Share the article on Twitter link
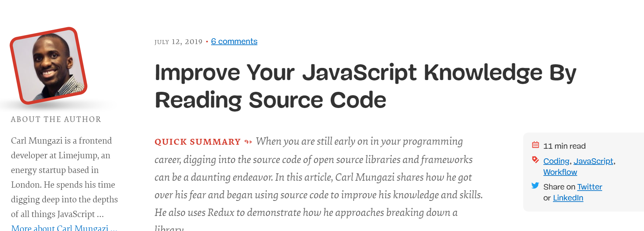The image size is (644, 231). pyautogui.click(x=589, y=187)
